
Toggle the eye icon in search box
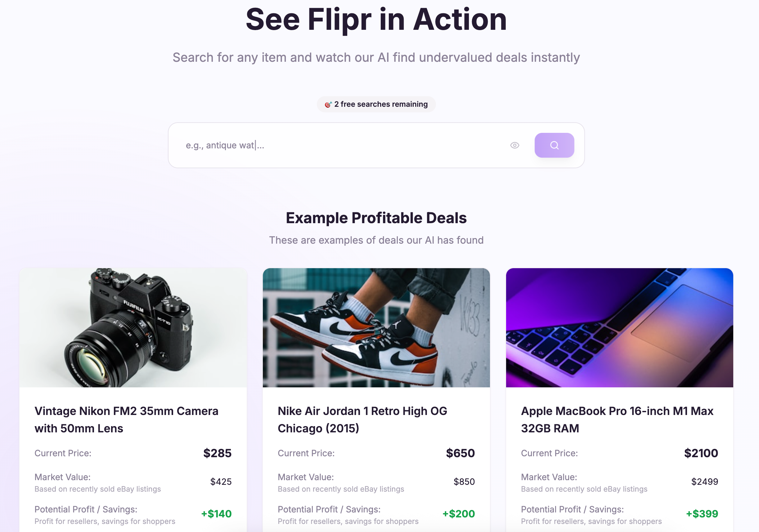tap(514, 145)
